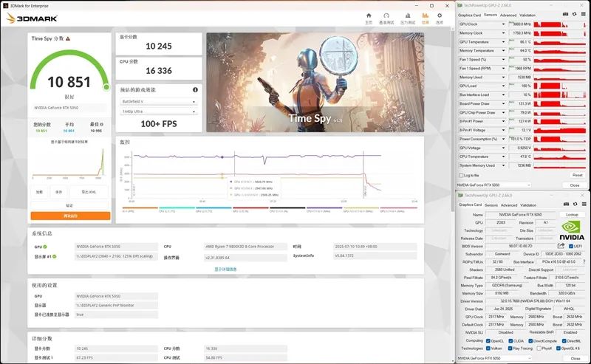Click the NVIDIA logo in GPU-Z
591x364 pixels.
tap(571, 230)
